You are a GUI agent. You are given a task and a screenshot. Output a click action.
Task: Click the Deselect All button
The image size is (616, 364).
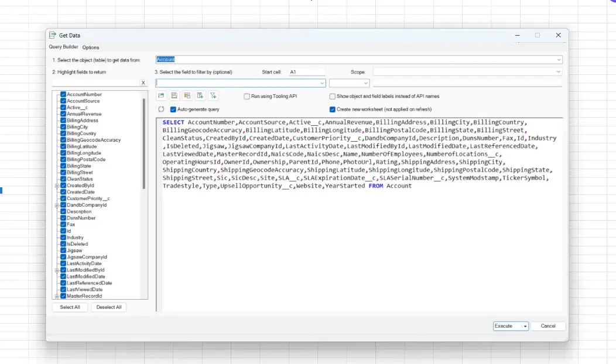[109, 307]
